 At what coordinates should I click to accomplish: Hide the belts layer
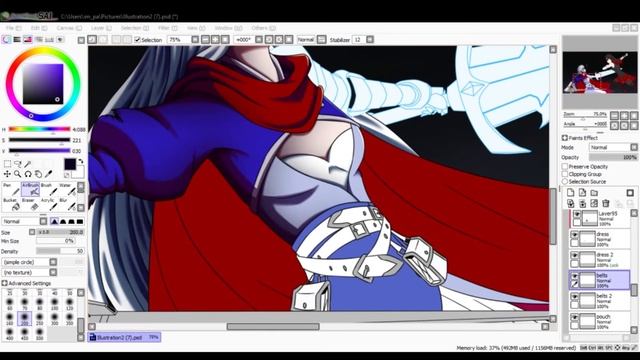[575, 276]
